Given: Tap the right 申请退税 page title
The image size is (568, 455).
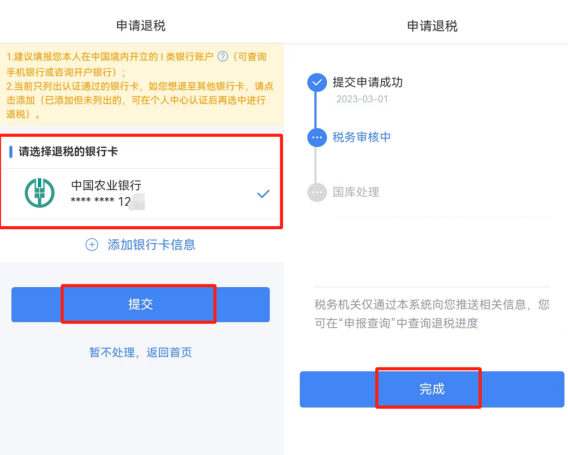Looking at the screenshot, I should tap(432, 26).
